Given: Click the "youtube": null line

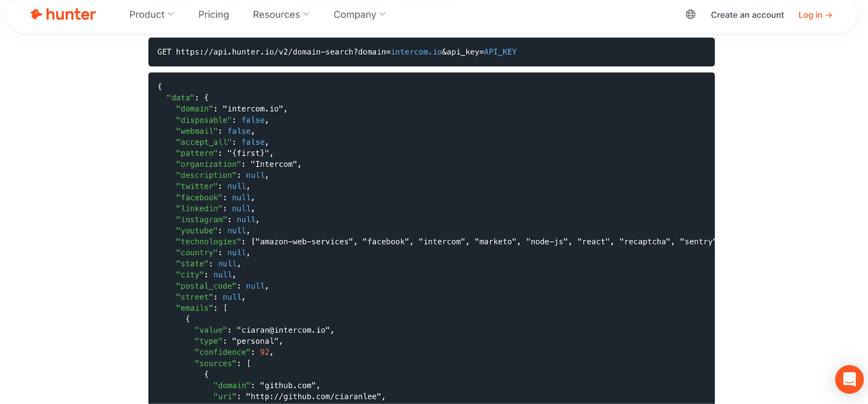Looking at the screenshot, I should (213, 230).
